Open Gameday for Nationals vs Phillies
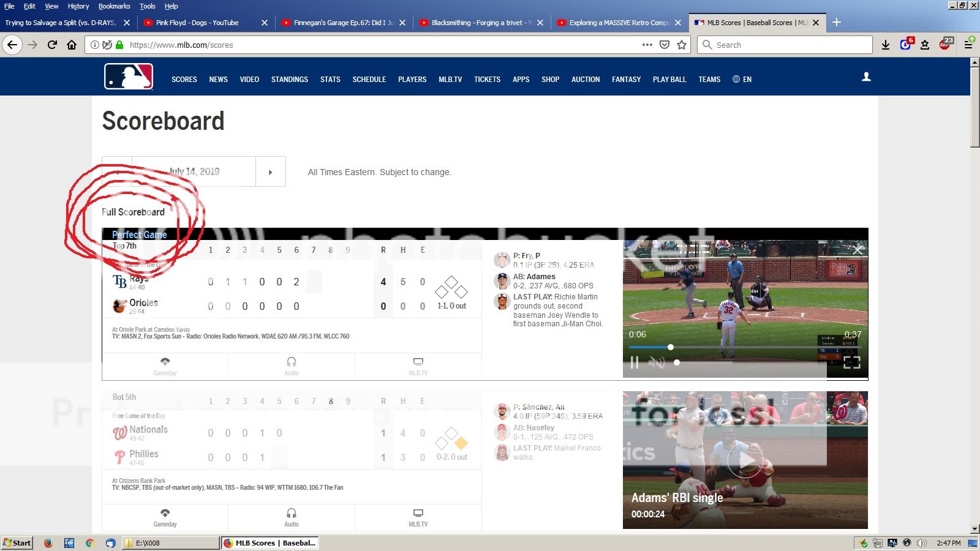The width and height of the screenshot is (980, 551). click(165, 517)
